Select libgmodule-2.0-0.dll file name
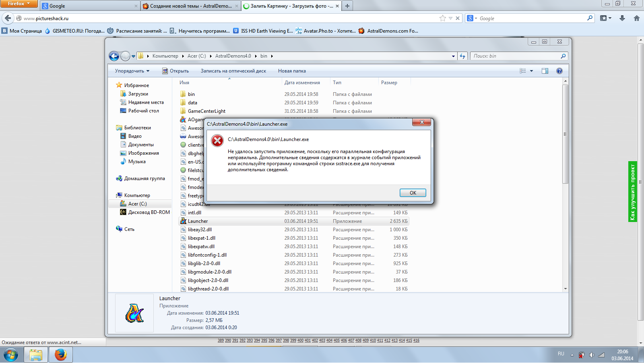This screenshot has width=644, height=363. pos(210,272)
